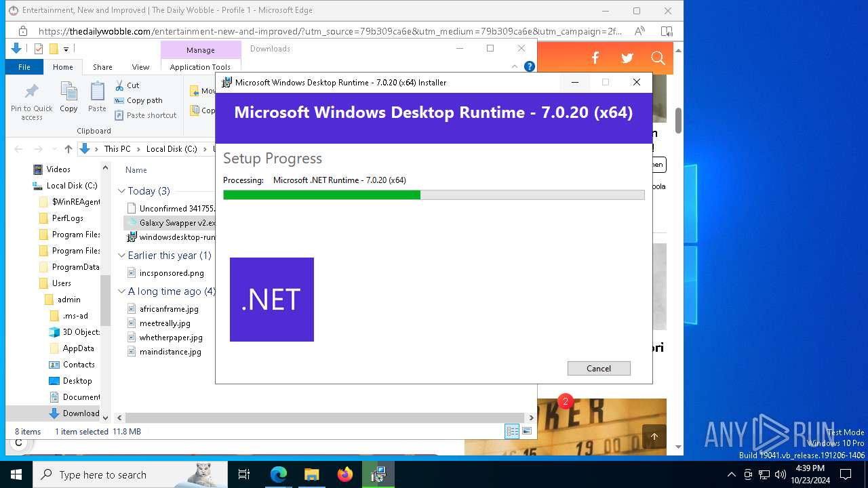The width and height of the screenshot is (868, 488).
Task: Switch to the View ribbon tab
Action: coord(140,67)
